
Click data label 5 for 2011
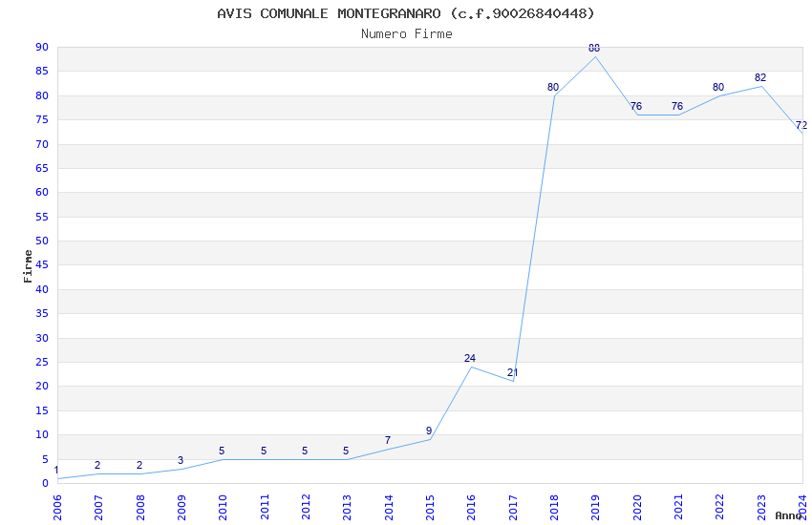click(263, 451)
